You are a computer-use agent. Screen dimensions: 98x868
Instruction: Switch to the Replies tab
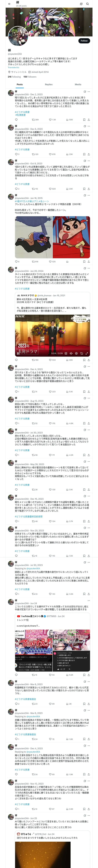tap(49, 85)
